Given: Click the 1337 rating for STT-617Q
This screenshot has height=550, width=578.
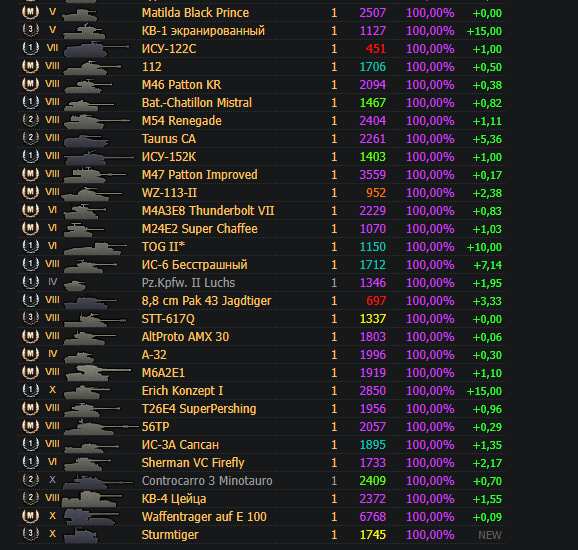Looking at the screenshot, I should click(x=373, y=319).
